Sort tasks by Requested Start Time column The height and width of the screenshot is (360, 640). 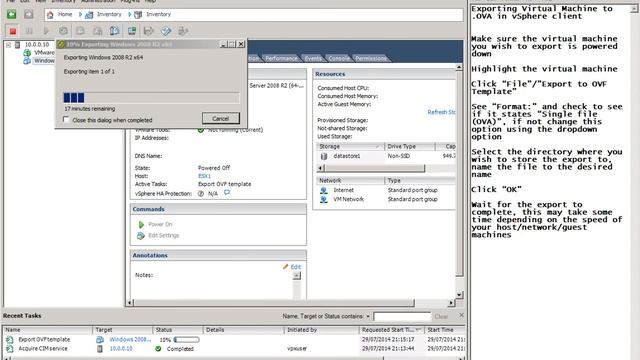coord(391,330)
